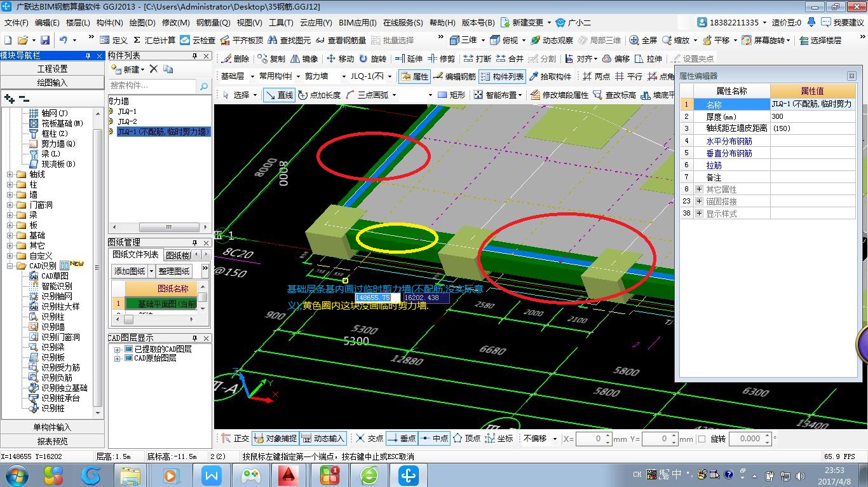This screenshot has width=868, height=487.
Task: Select the 直线 line drawing tool
Action: (279, 95)
